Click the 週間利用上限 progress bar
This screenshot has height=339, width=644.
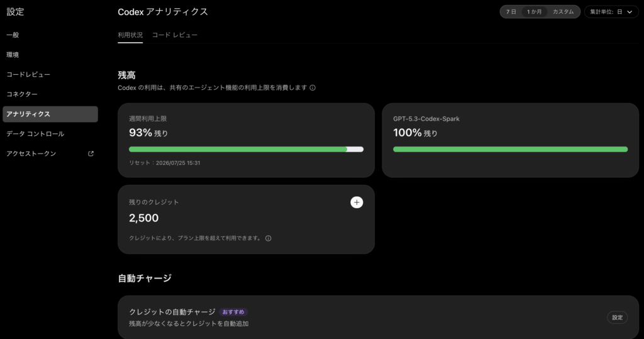tap(246, 150)
